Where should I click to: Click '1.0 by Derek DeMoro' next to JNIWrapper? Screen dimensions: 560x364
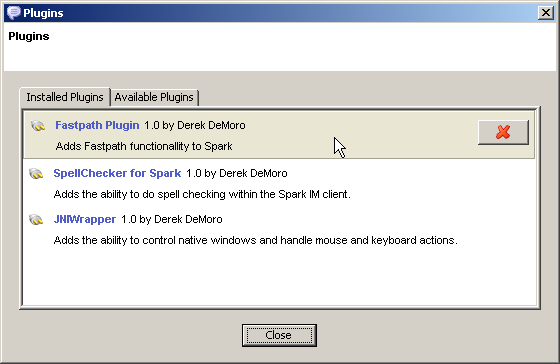pos(172,219)
